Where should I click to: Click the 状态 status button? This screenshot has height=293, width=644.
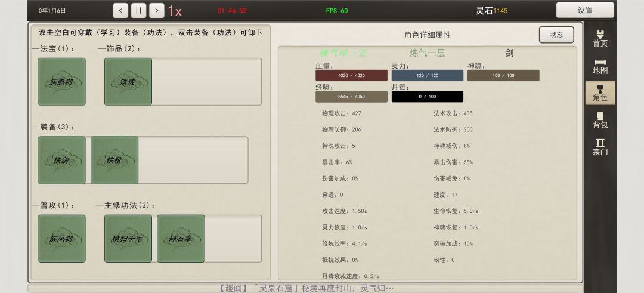(x=556, y=35)
